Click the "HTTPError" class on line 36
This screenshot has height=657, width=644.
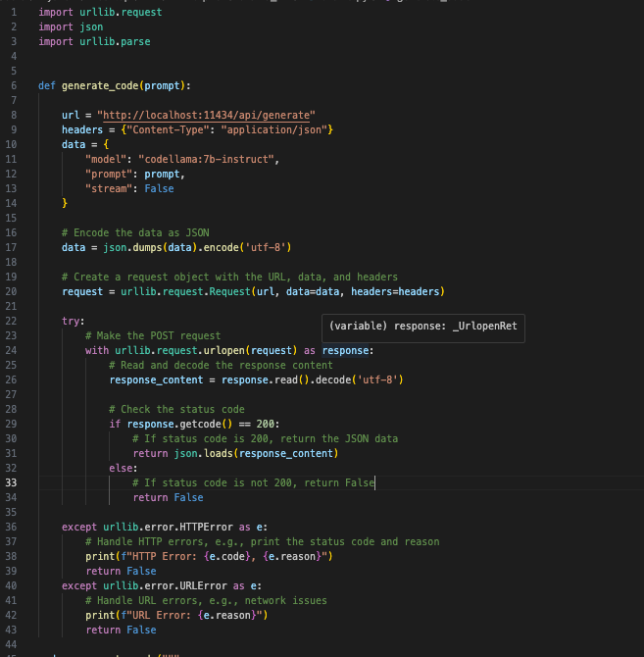tap(207, 528)
